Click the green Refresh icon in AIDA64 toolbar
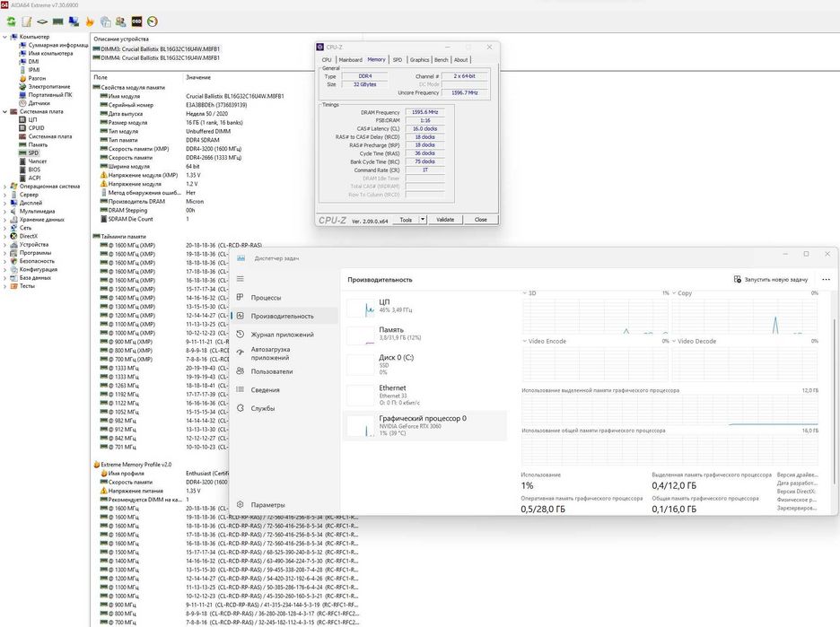The width and height of the screenshot is (840, 627). click(11, 21)
